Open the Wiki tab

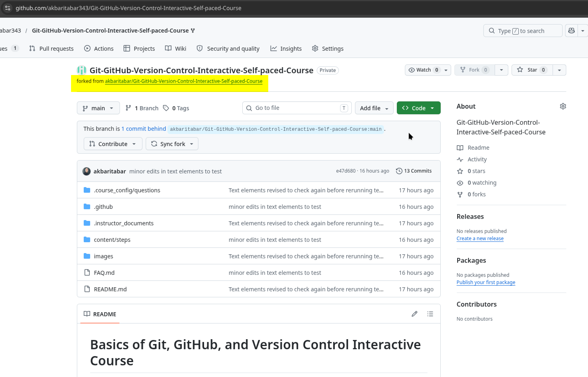click(176, 48)
